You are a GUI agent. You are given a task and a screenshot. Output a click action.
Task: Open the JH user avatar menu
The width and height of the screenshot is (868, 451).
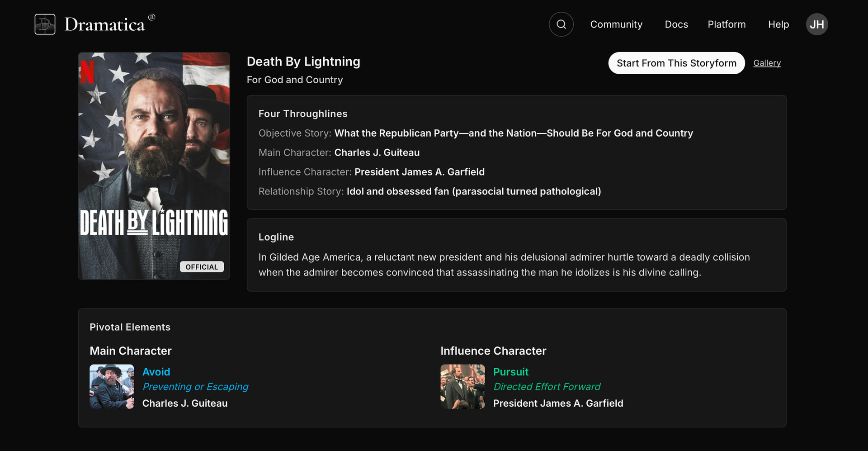point(816,24)
